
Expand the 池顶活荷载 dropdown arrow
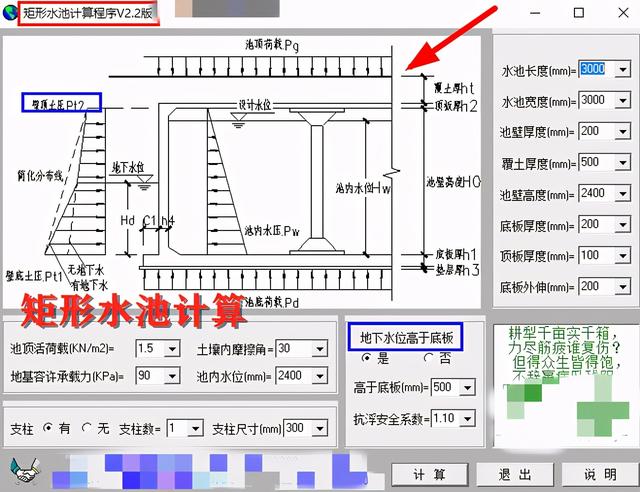(x=172, y=349)
